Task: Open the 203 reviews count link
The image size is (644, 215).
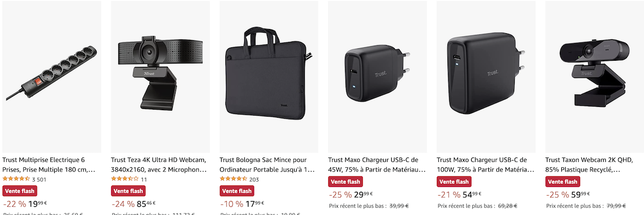Action: coord(254,180)
